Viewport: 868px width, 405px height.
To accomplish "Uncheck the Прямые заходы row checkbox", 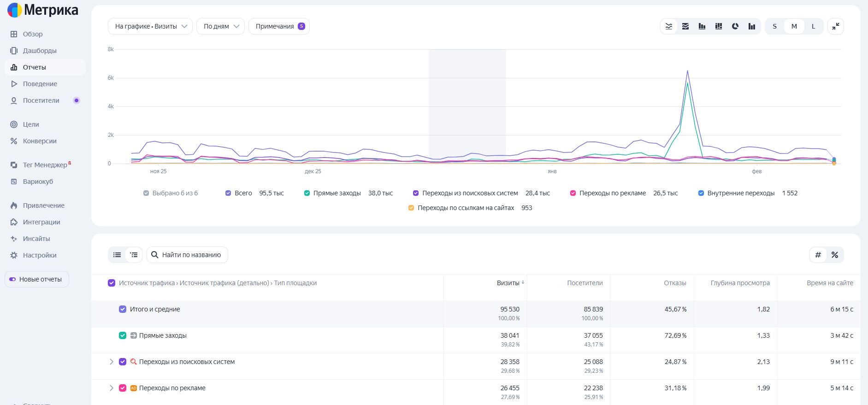I will coord(123,335).
